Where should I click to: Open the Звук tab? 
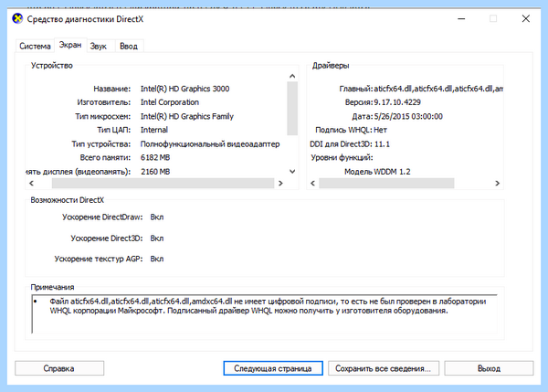click(99, 47)
